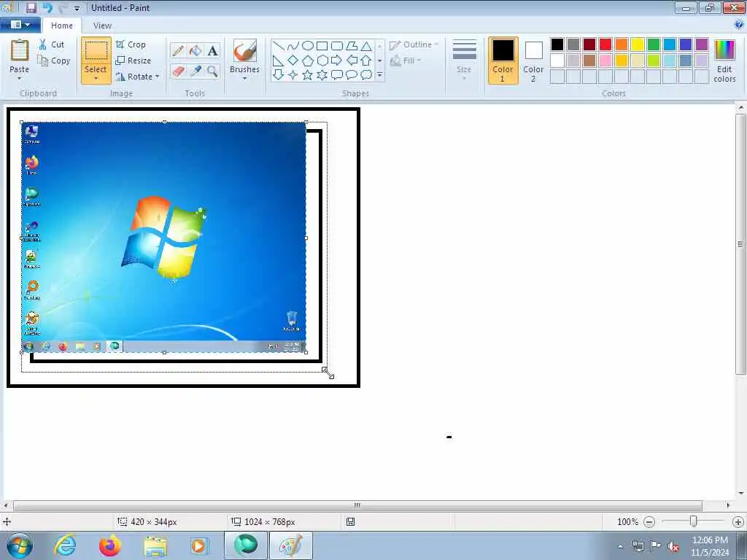Pick the Down arrow shape
The height and width of the screenshot is (560, 747).
click(279, 75)
